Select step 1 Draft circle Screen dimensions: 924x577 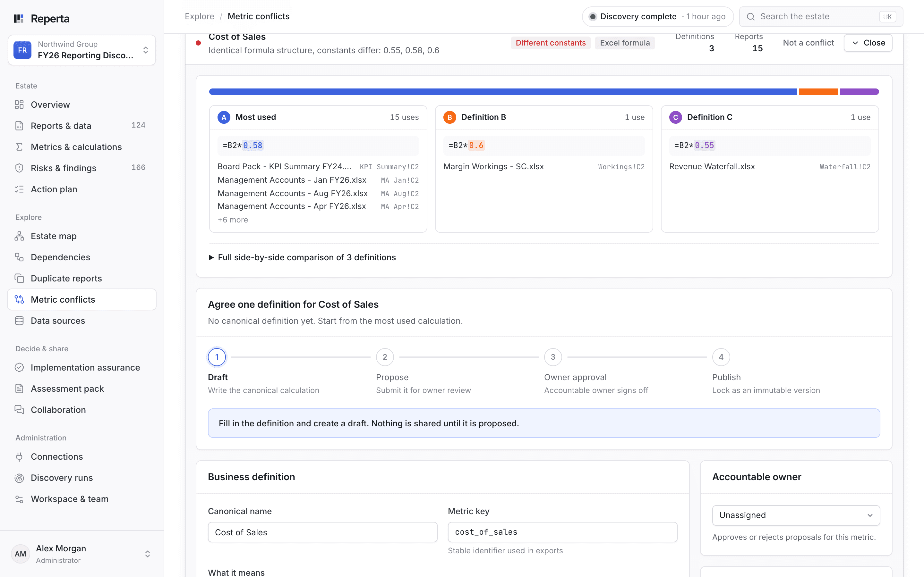pyautogui.click(x=217, y=357)
